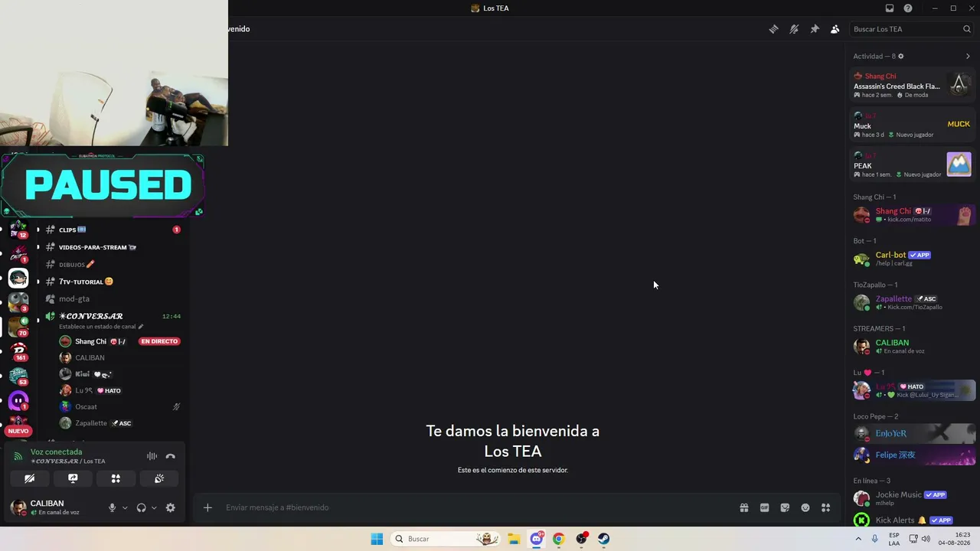Toggle the member list panel

(835, 29)
